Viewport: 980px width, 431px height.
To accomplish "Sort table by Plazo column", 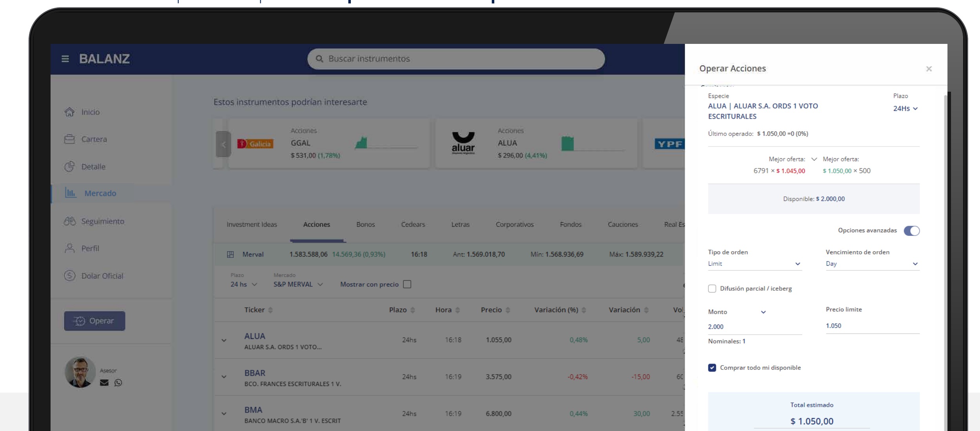I will pos(412,310).
